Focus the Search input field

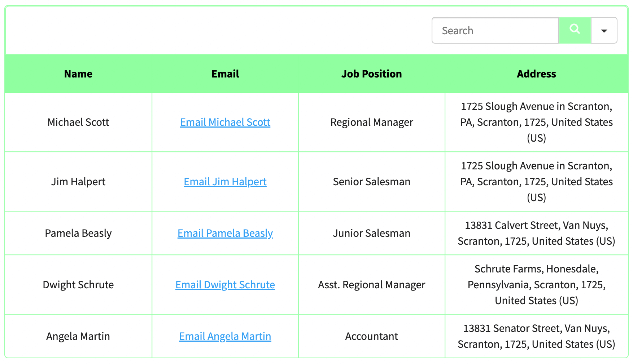[495, 31]
